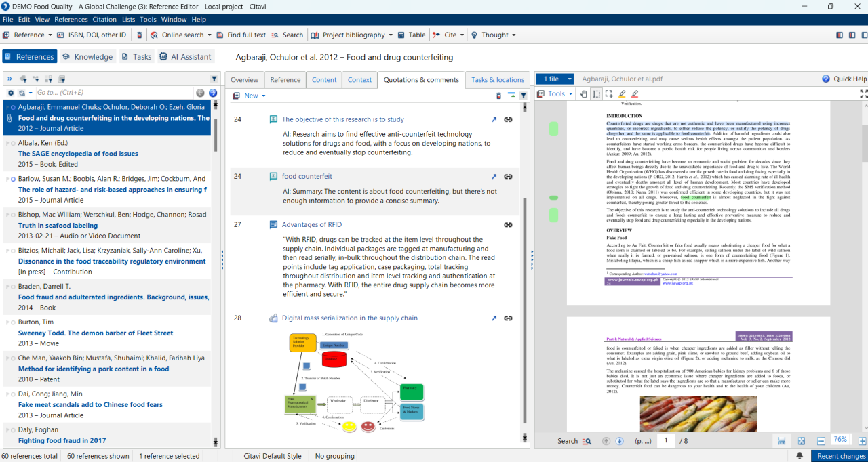
Task: Open the AI Assistant button
Action: [186, 57]
